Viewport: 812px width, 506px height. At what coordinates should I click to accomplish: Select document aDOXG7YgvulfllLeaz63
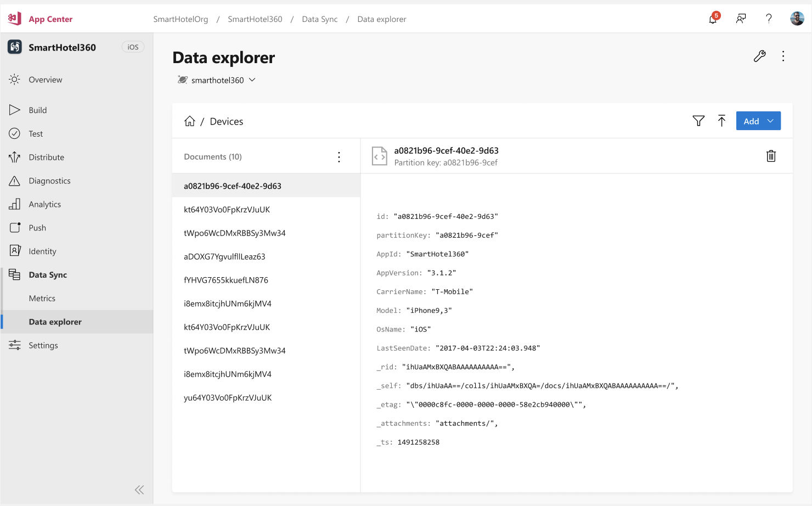point(266,257)
